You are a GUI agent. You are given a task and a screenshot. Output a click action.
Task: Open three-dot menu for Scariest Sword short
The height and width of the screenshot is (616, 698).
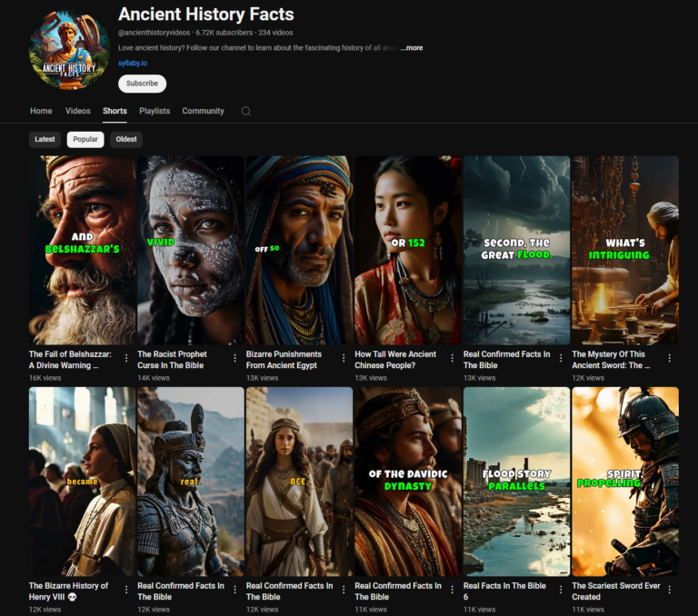tap(670, 590)
